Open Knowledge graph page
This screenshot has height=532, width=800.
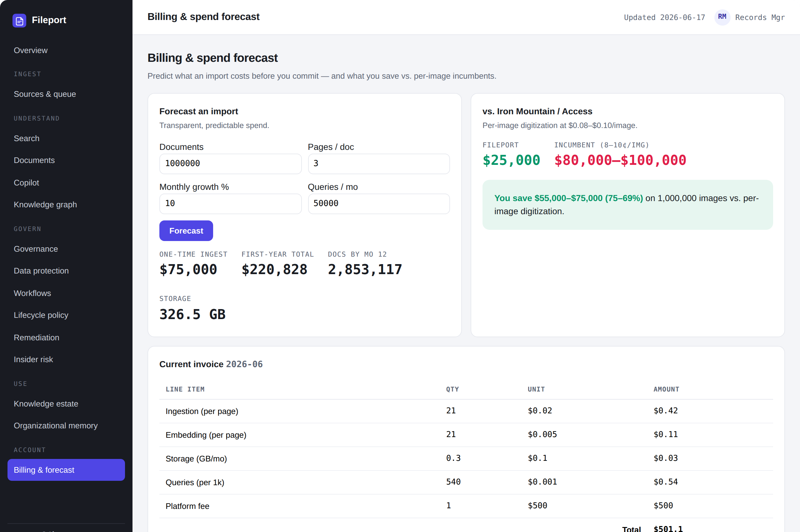point(66,204)
